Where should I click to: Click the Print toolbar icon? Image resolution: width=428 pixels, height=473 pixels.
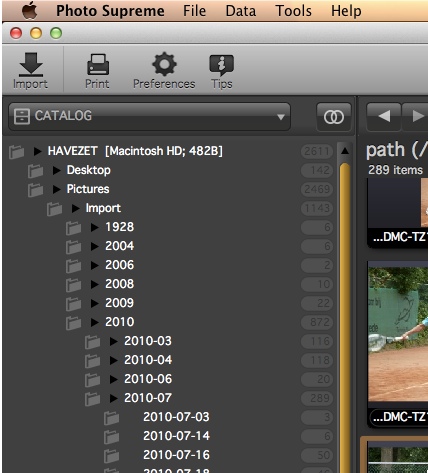click(97, 70)
